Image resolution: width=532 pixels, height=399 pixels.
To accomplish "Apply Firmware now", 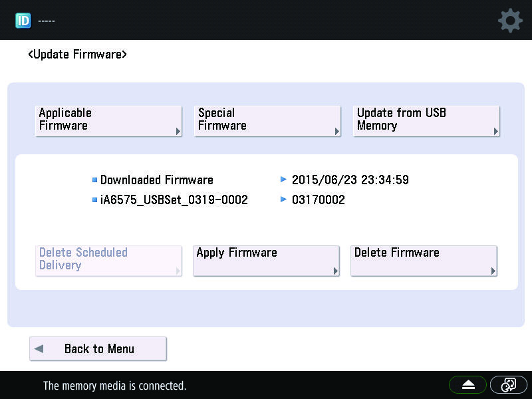I will (x=267, y=261).
